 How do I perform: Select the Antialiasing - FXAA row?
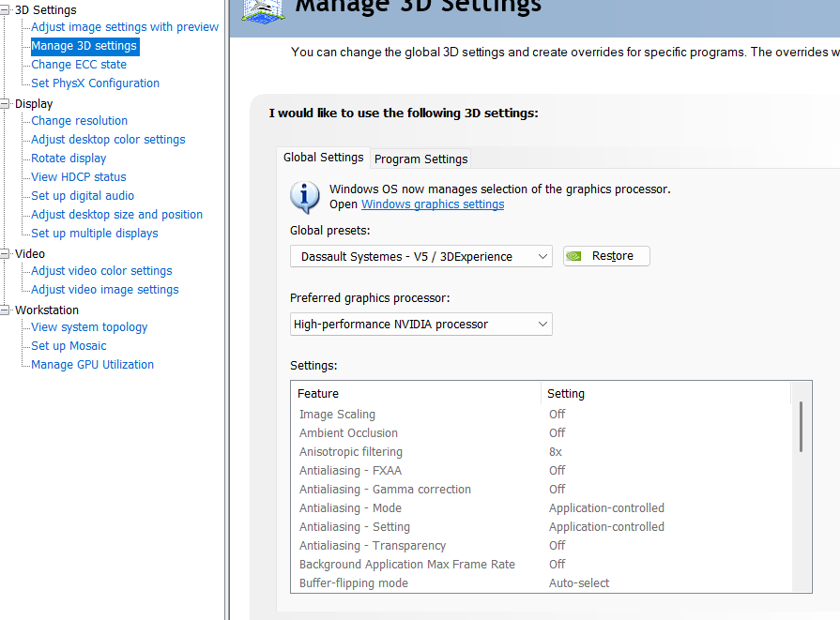tap(350, 471)
